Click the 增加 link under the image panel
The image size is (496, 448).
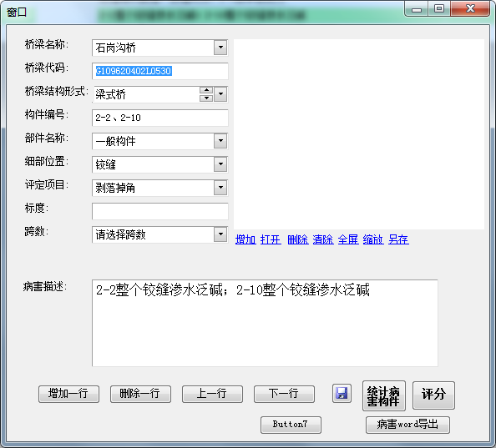(x=245, y=239)
